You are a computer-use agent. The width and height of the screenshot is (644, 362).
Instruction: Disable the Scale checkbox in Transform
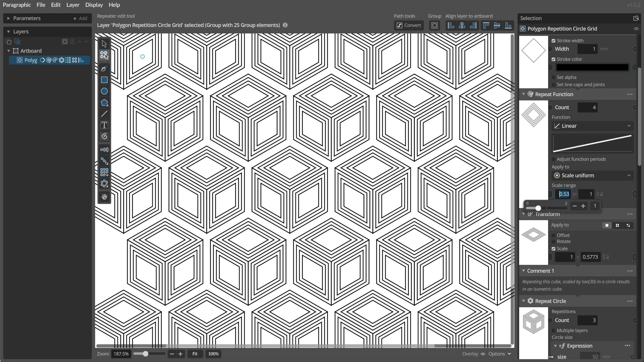[x=553, y=249]
